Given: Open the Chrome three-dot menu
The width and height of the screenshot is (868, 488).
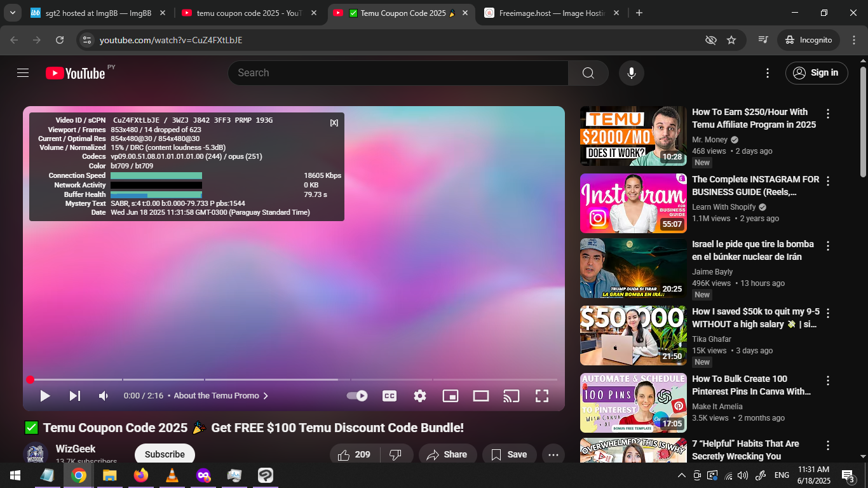Looking at the screenshot, I should pos(853,40).
